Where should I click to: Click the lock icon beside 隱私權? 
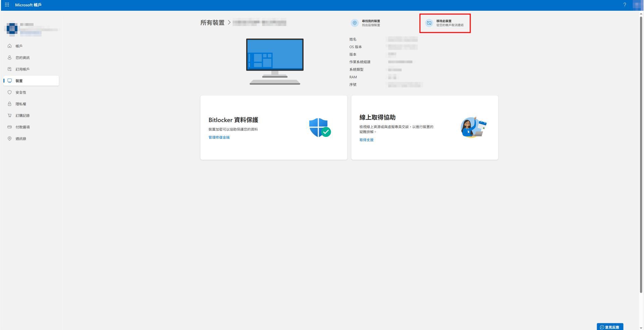(x=9, y=104)
